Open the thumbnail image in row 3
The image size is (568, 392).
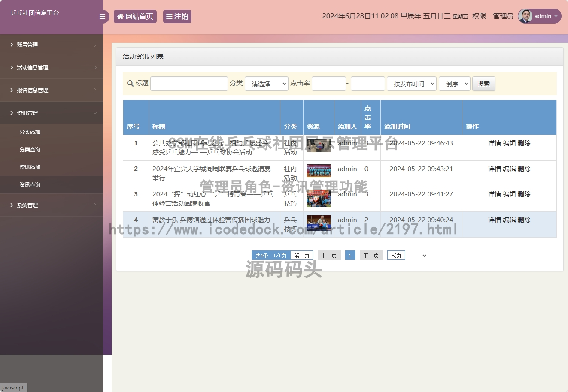(319, 199)
